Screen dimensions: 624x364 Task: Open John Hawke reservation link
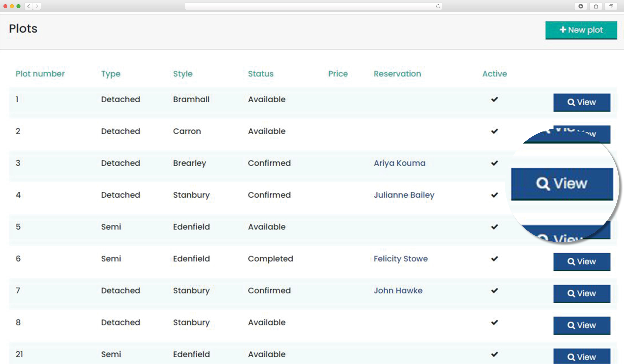[x=398, y=291]
